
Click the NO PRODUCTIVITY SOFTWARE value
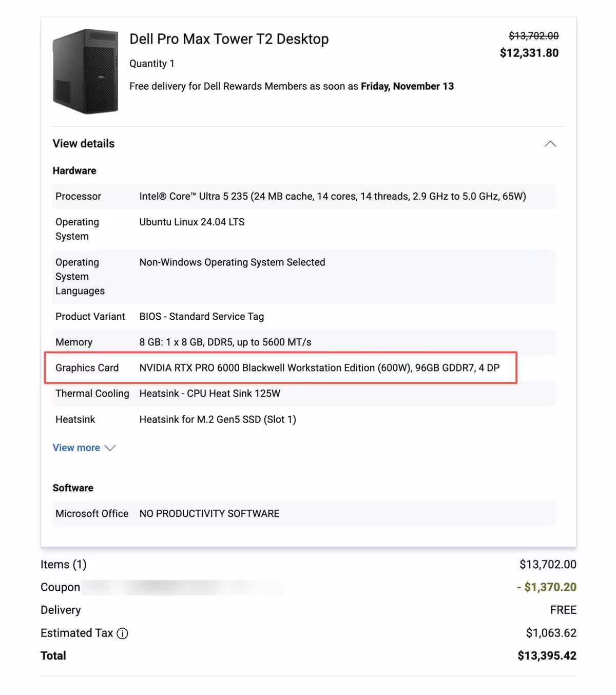(209, 513)
